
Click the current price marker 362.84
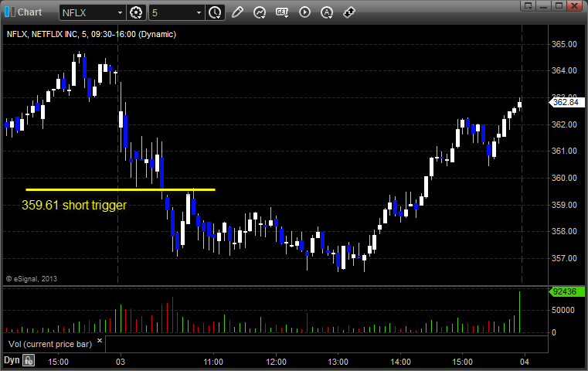coord(566,102)
